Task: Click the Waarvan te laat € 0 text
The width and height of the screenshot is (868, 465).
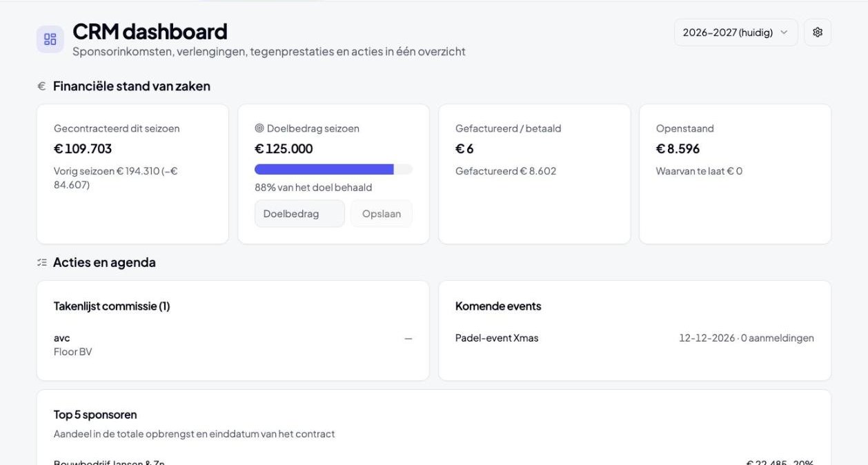Action: point(699,171)
